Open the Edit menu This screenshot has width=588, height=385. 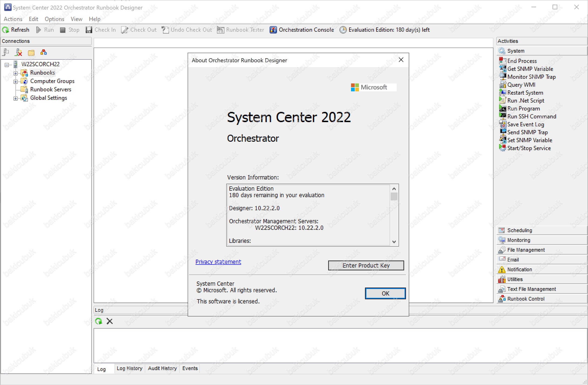click(x=33, y=19)
